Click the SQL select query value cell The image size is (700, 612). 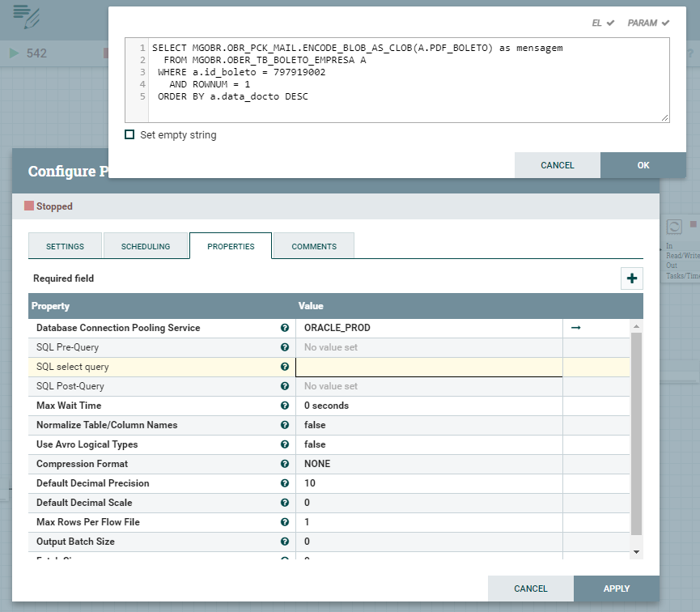point(429,368)
